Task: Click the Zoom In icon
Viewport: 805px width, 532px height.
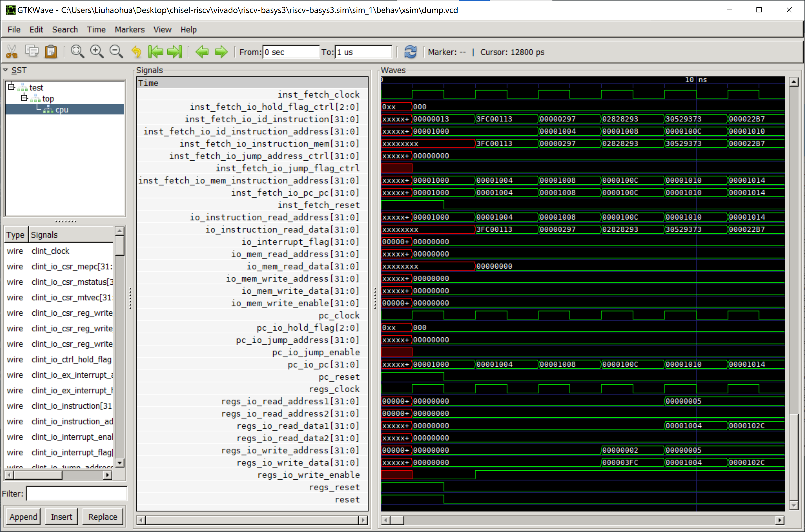Action: click(x=97, y=52)
